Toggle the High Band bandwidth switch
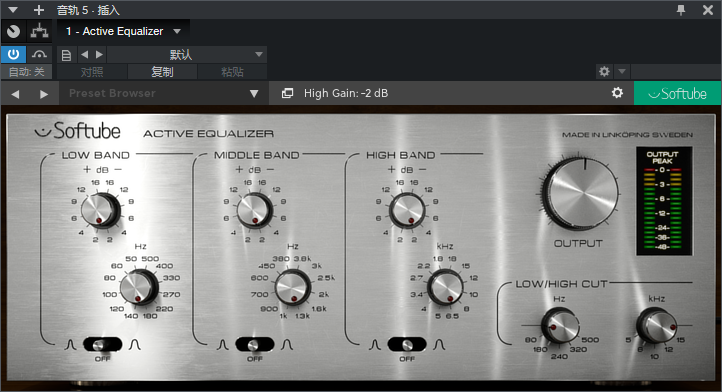 [x=407, y=344]
